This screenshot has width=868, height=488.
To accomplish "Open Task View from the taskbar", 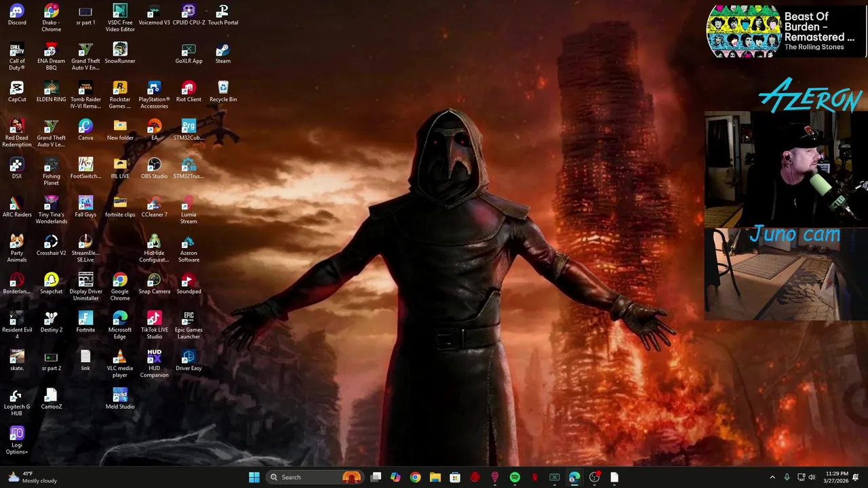I will tap(376, 477).
